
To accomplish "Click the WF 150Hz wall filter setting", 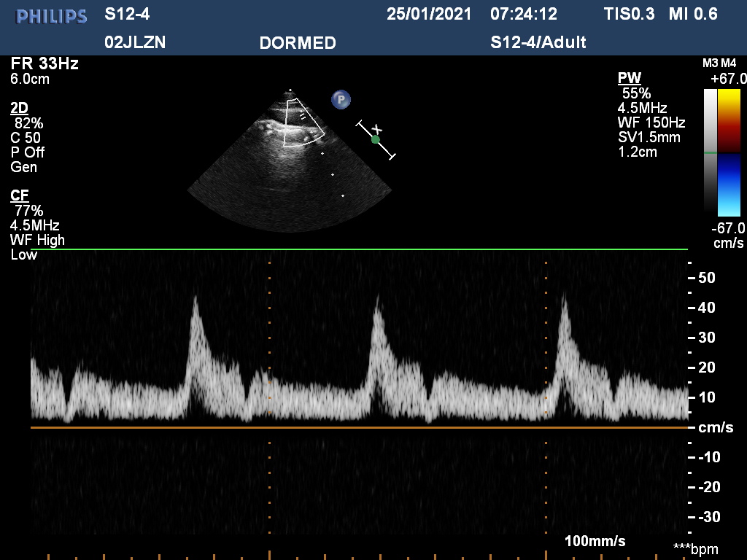I will 651,122.
